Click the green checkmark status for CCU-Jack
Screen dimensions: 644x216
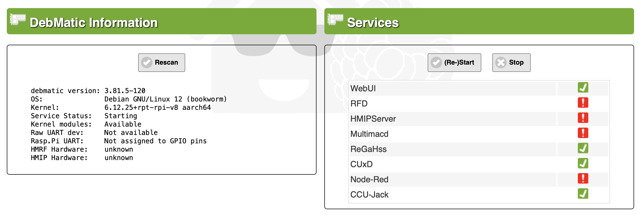[x=583, y=194]
